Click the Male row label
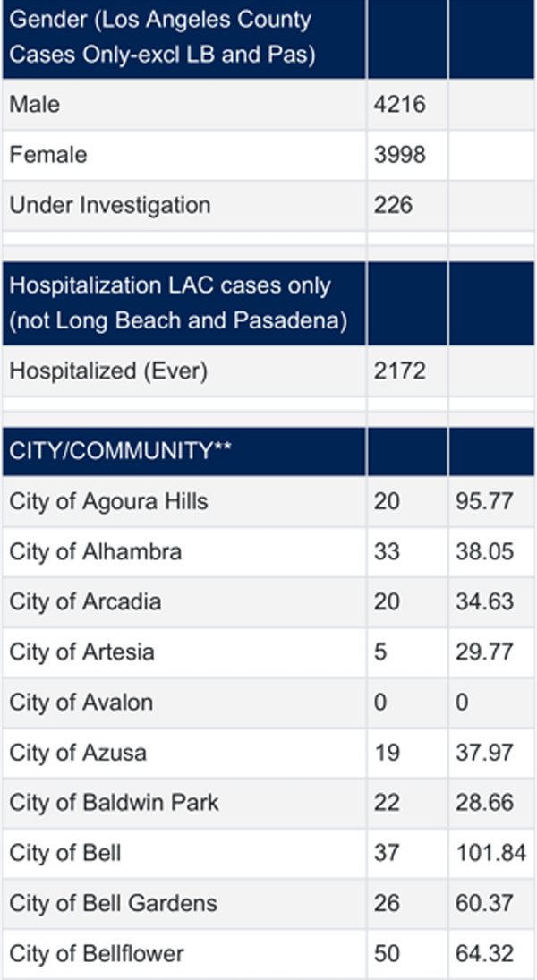The image size is (537, 980). pyautogui.click(x=34, y=104)
